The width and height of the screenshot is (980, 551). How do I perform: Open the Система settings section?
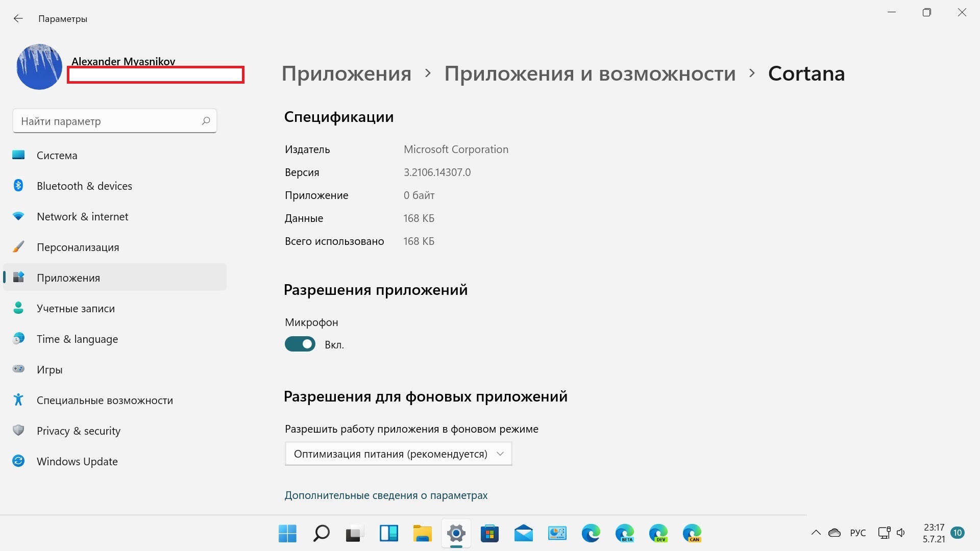tap(115, 155)
